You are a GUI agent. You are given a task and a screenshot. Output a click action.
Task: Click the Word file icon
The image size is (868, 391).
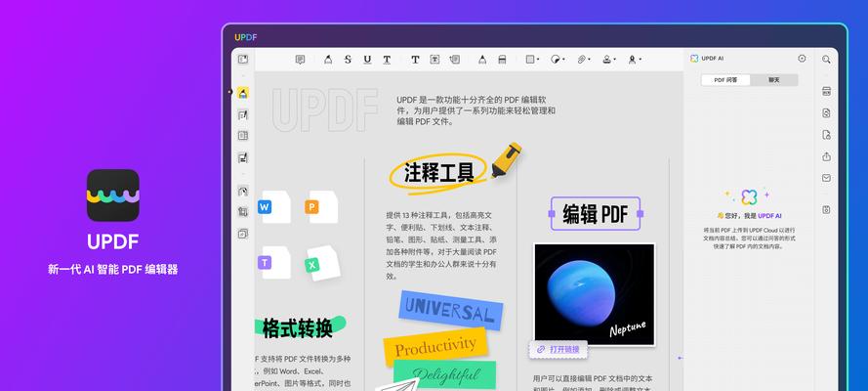(x=274, y=207)
